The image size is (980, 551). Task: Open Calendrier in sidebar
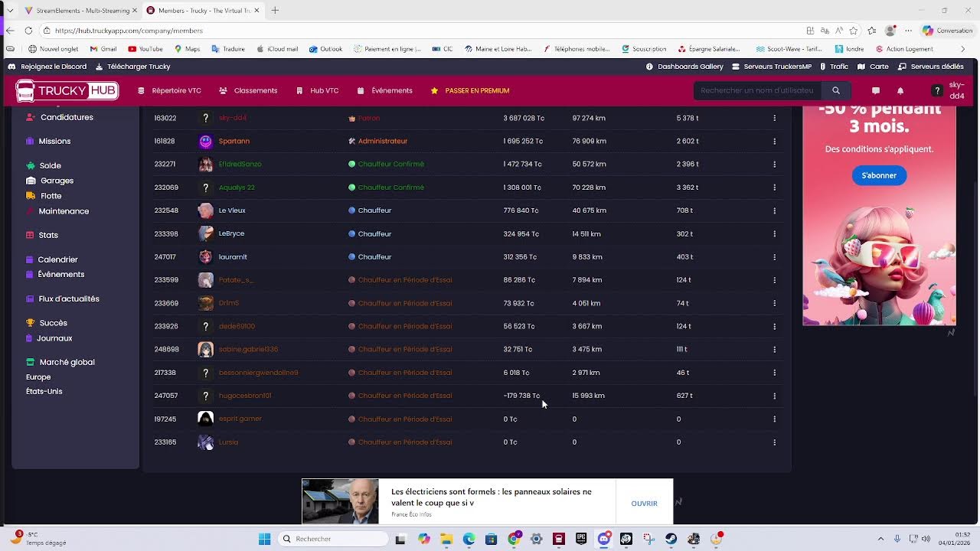(x=51, y=259)
